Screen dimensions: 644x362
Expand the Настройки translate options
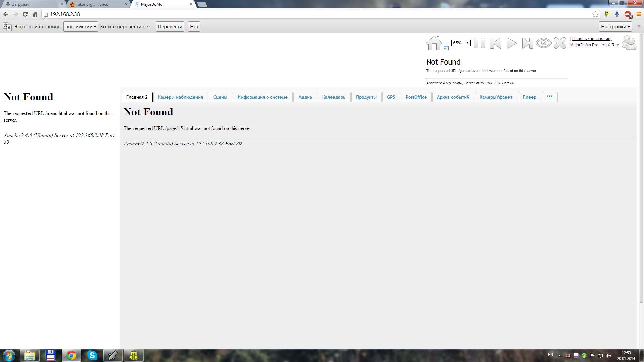point(615,27)
